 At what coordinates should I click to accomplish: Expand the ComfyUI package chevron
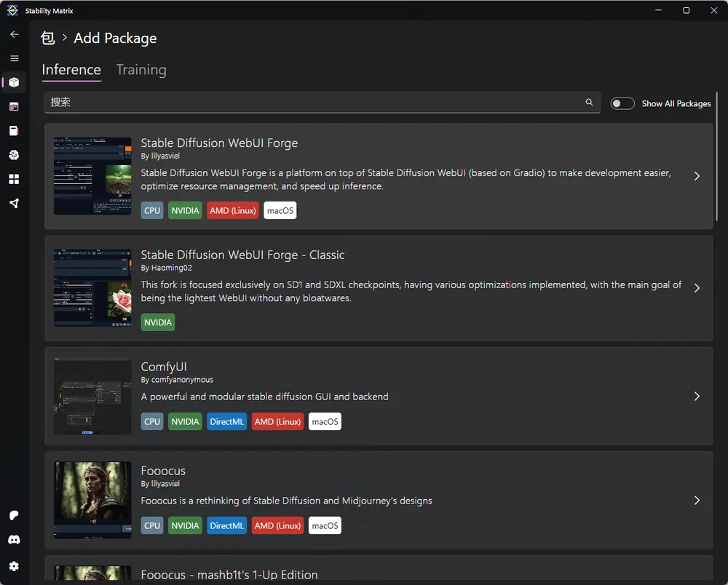697,397
